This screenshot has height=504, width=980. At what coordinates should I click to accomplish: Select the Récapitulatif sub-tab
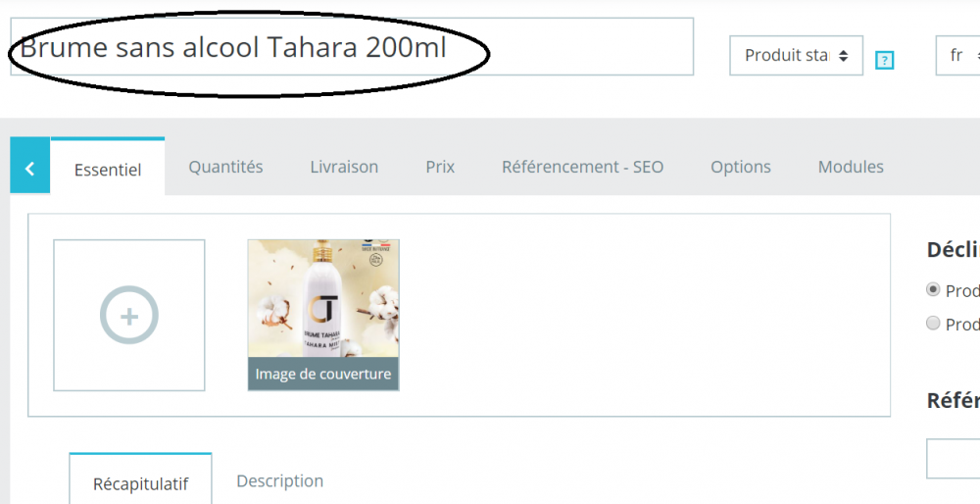pos(140,483)
